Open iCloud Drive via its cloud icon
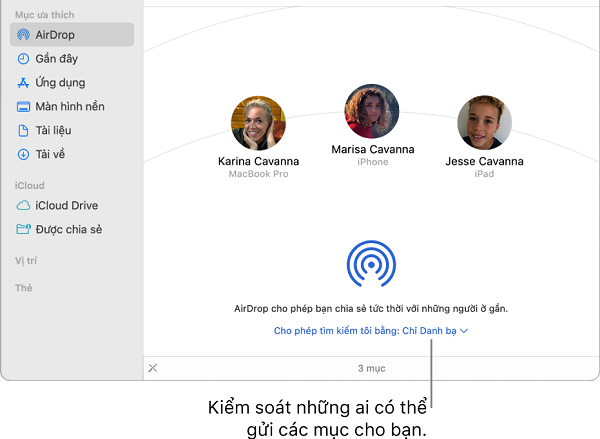600x439 pixels. pos(23,206)
